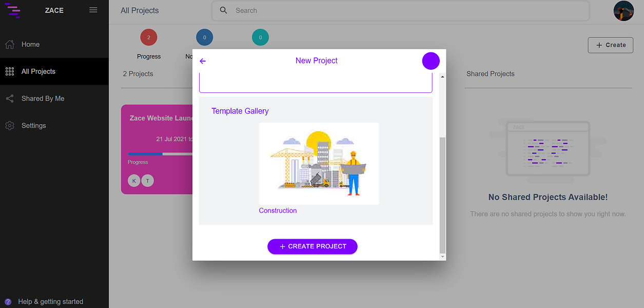Click the Construction template label
Image resolution: width=644 pixels, height=308 pixels.
(x=278, y=210)
